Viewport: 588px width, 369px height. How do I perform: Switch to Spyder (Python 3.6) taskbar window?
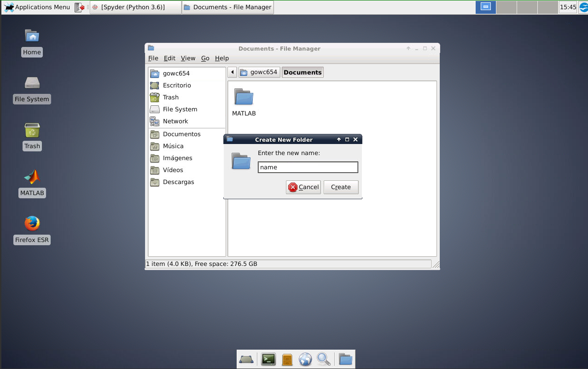coord(135,7)
